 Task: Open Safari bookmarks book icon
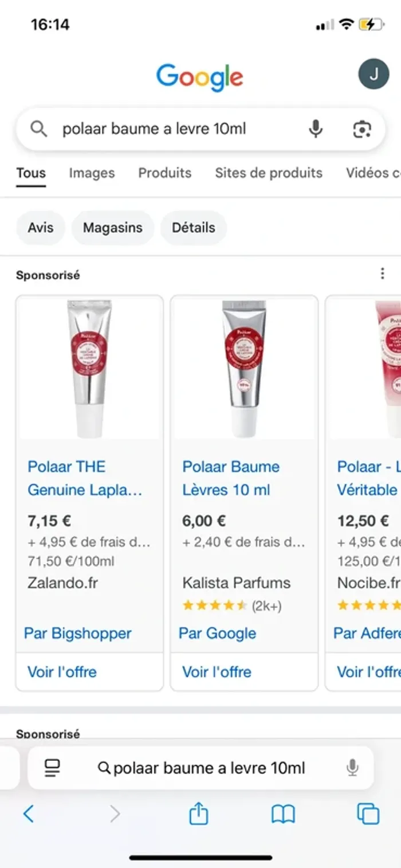point(283,814)
